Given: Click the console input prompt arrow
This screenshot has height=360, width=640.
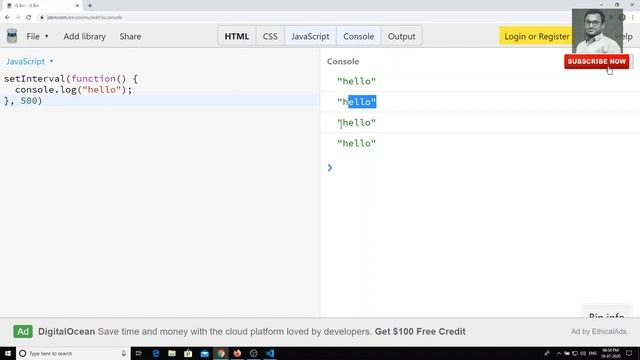Looking at the screenshot, I should click(330, 168).
